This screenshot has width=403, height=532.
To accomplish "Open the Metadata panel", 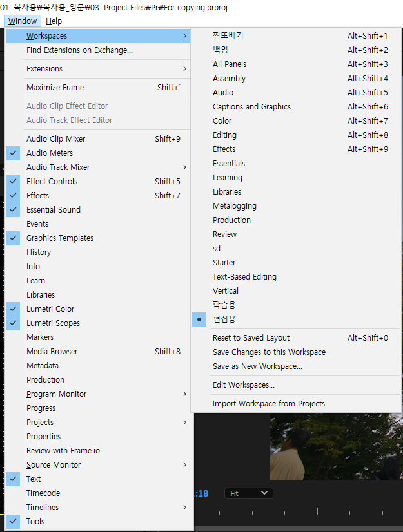I will [x=98, y=366].
